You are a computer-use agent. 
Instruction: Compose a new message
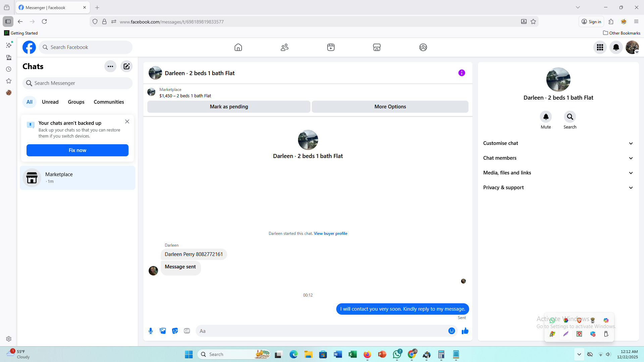pos(127,66)
